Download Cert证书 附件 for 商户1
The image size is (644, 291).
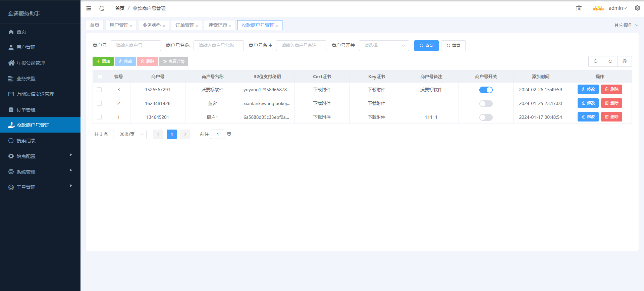(x=322, y=117)
